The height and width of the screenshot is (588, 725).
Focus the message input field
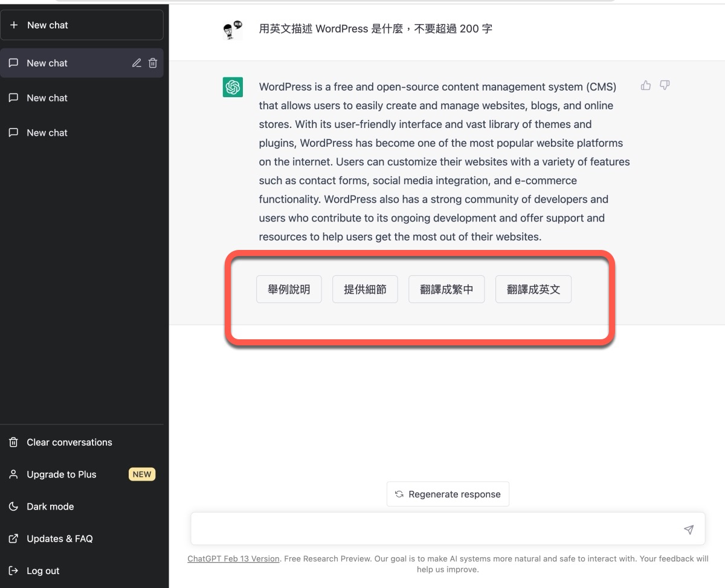tap(448, 529)
